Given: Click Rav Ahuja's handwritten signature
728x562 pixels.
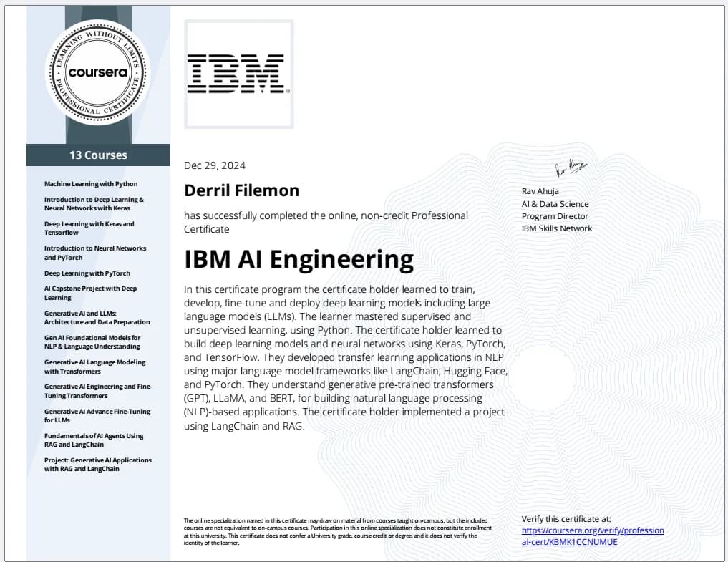Looking at the screenshot, I should pyautogui.click(x=571, y=168).
